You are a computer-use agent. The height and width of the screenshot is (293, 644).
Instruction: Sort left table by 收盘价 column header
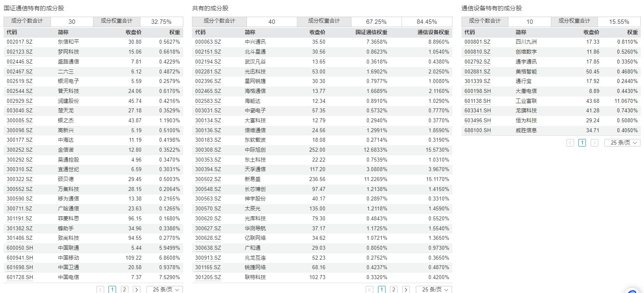pos(134,32)
